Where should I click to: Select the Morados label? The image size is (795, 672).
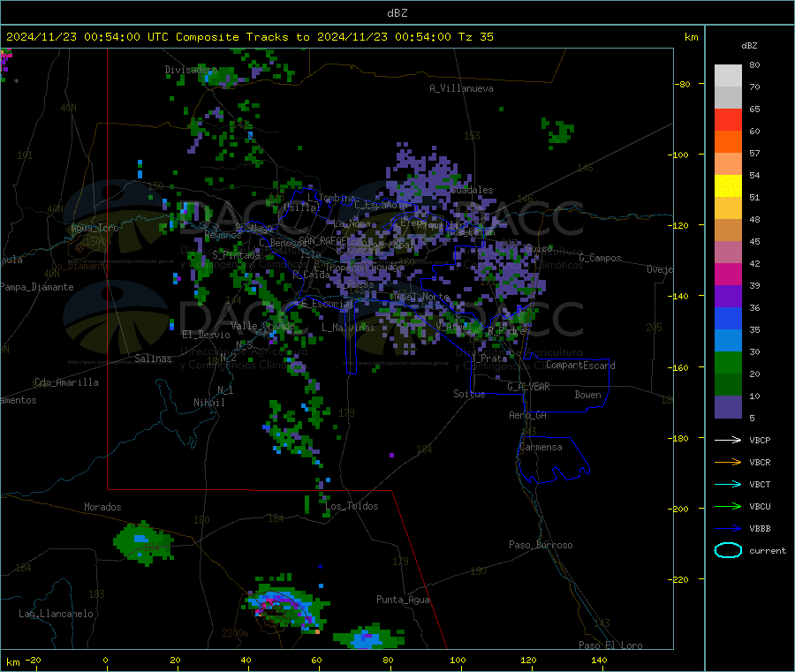point(102,507)
